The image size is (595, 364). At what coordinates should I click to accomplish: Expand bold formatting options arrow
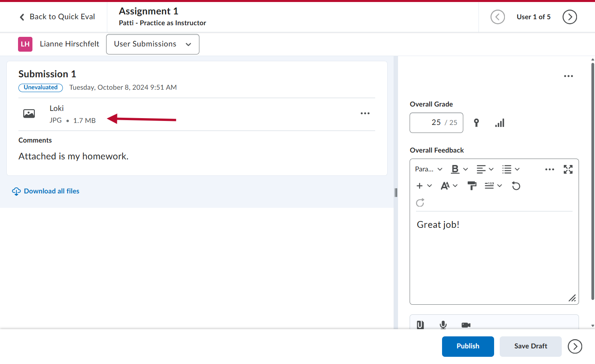(466, 169)
